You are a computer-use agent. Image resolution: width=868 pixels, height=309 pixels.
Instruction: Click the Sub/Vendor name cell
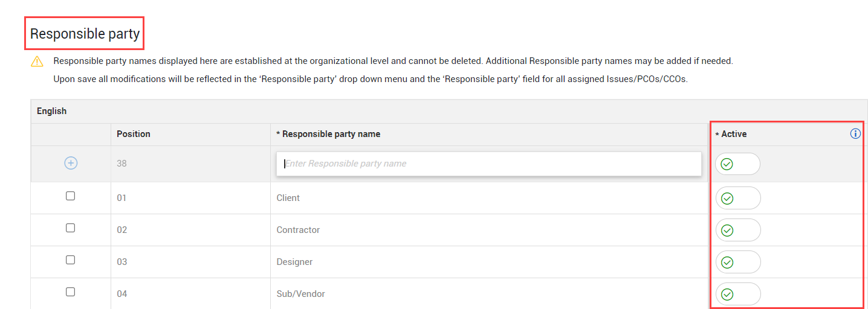pyautogui.click(x=301, y=294)
